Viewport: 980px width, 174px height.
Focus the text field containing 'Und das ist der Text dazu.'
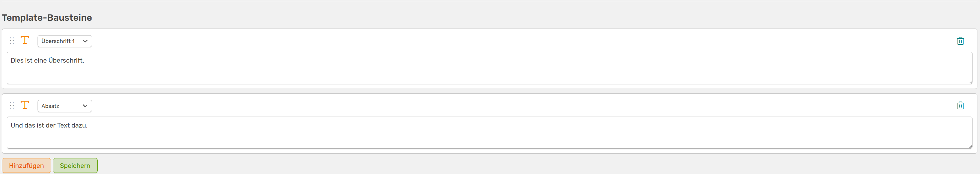pos(490,132)
